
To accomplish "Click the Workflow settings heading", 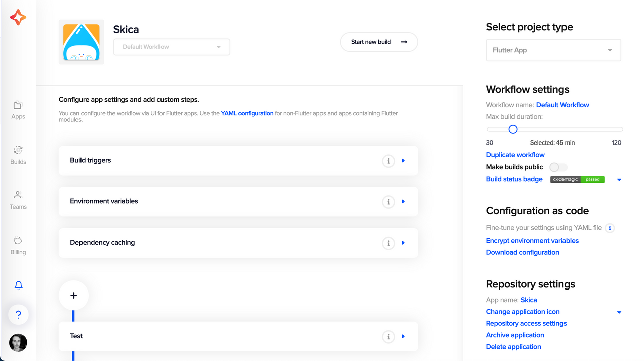I will [x=527, y=90].
